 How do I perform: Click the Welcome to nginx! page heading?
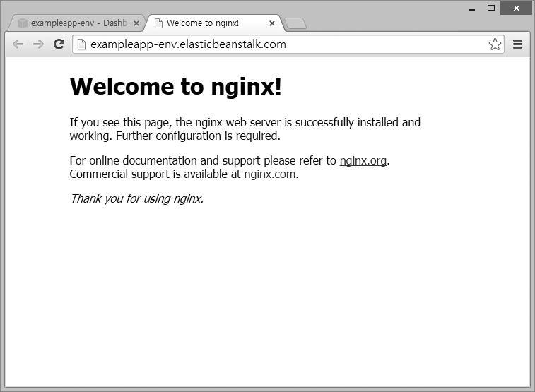pyautogui.click(x=175, y=87)
